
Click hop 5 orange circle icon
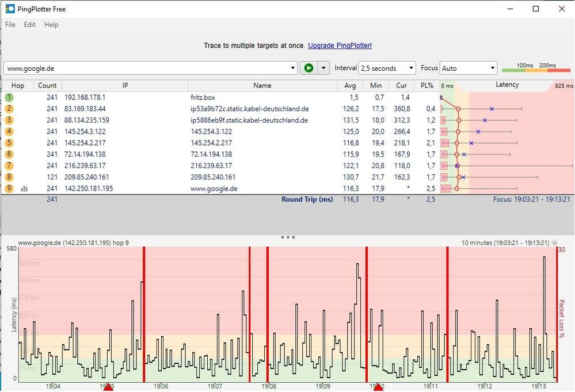pyautogui.click(x=9, y=143)
